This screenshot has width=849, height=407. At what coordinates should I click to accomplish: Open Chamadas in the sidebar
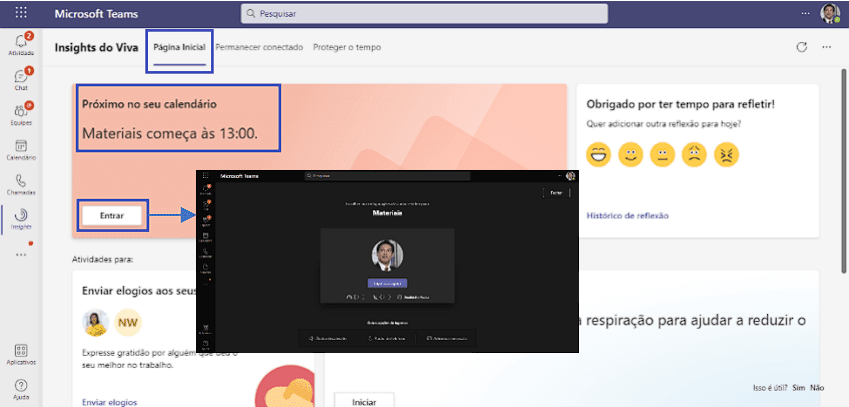click(22, 184)
